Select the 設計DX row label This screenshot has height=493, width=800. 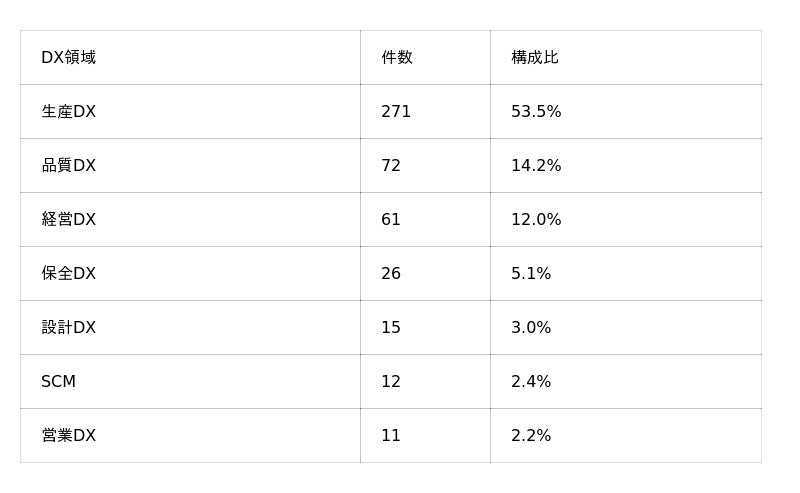(68, 327)
